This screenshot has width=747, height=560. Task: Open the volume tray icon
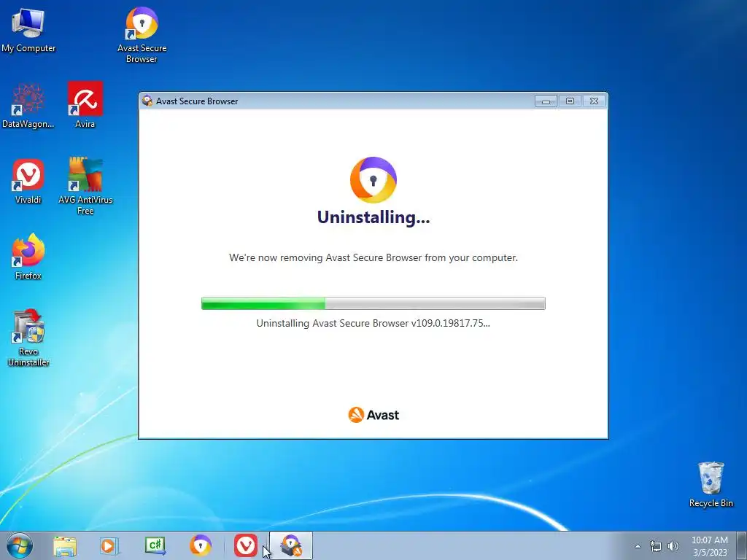673,546
